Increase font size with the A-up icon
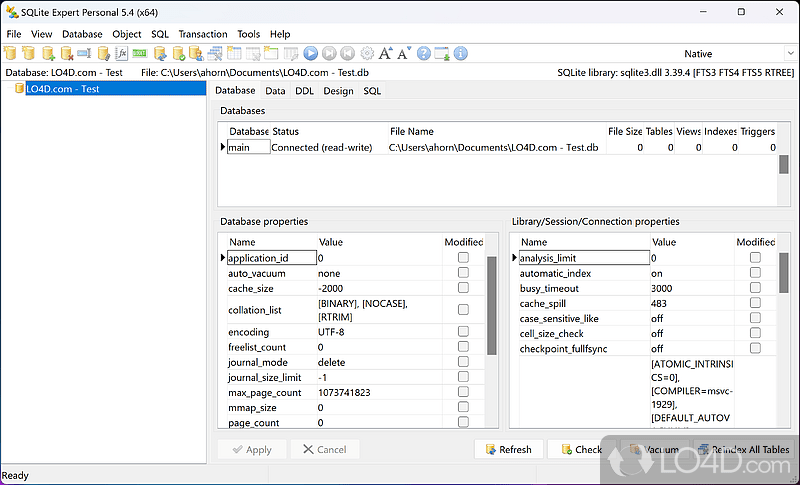This screenshot has width=800, height=485. pyautogui.click(x=386, y=53)
